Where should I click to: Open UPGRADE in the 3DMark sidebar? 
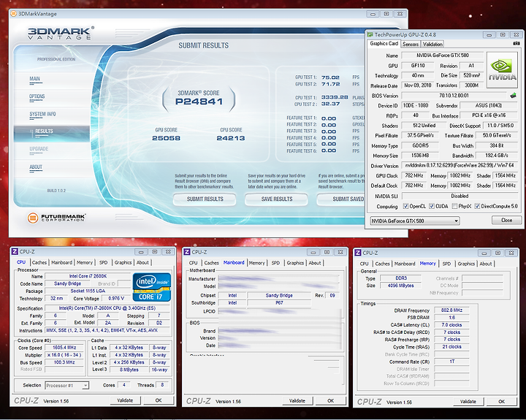39,149
